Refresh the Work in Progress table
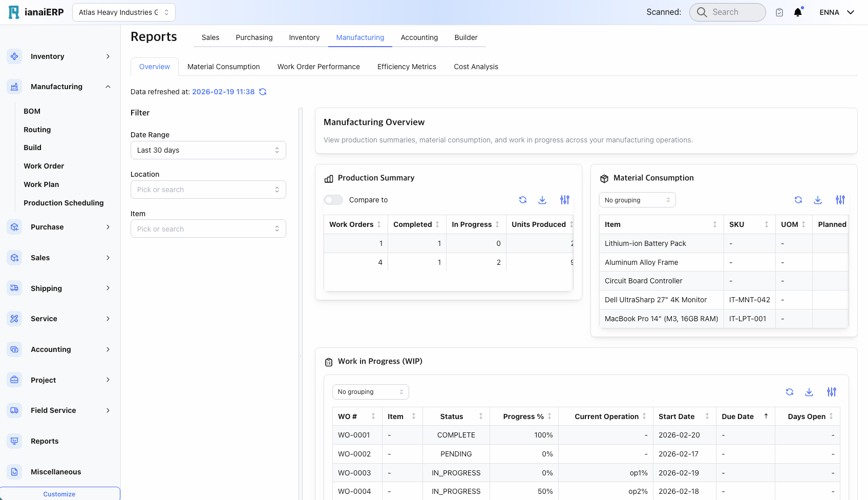Screen dimensions: 868x500 [789, 392]
